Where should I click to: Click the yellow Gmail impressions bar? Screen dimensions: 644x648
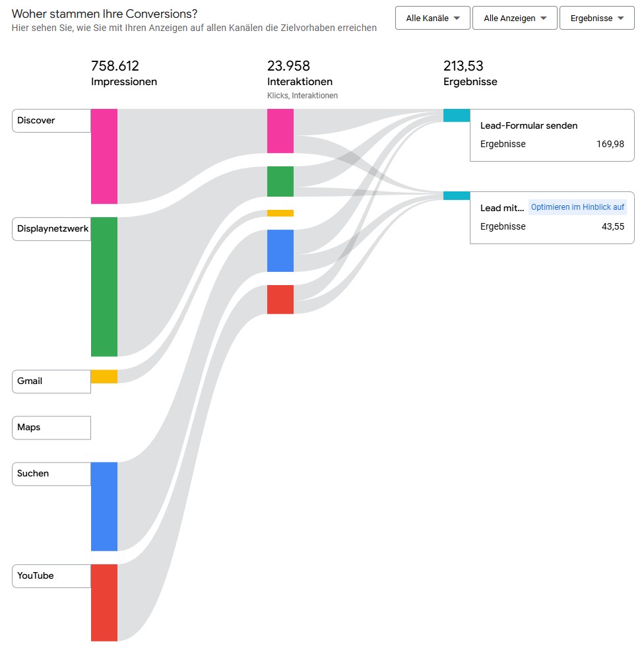tap(104, 377)
